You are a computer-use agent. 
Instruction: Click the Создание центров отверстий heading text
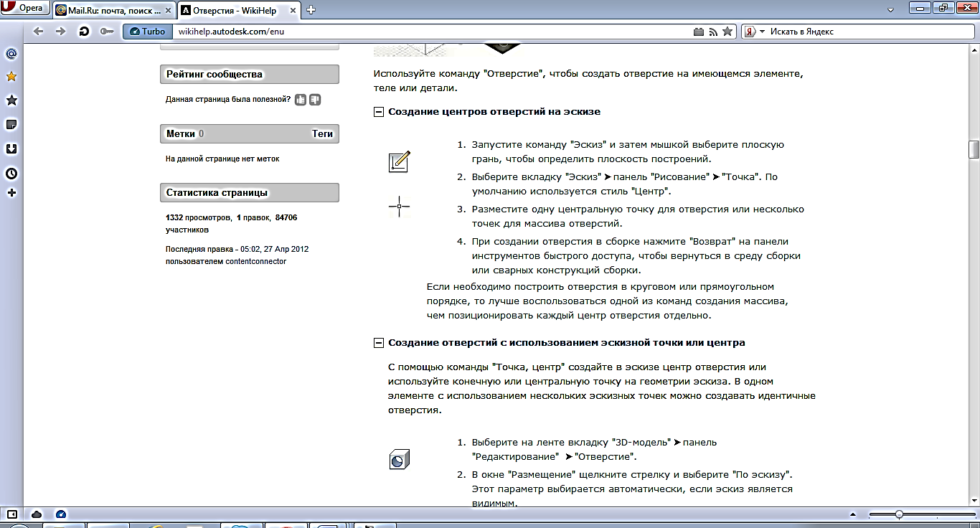[494, 112]
